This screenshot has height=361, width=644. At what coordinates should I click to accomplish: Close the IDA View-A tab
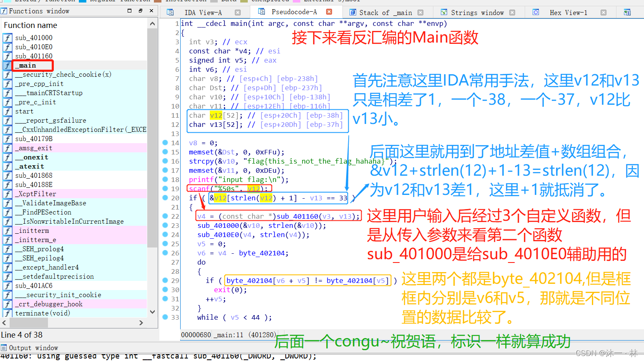click(238, 13)
